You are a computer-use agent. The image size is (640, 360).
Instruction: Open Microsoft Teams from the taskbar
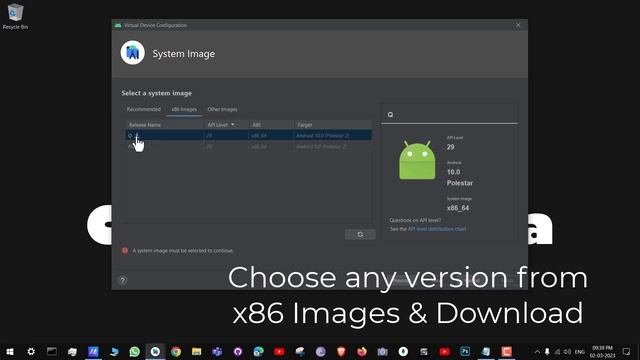pyautogui.click(x=217, y=351)
